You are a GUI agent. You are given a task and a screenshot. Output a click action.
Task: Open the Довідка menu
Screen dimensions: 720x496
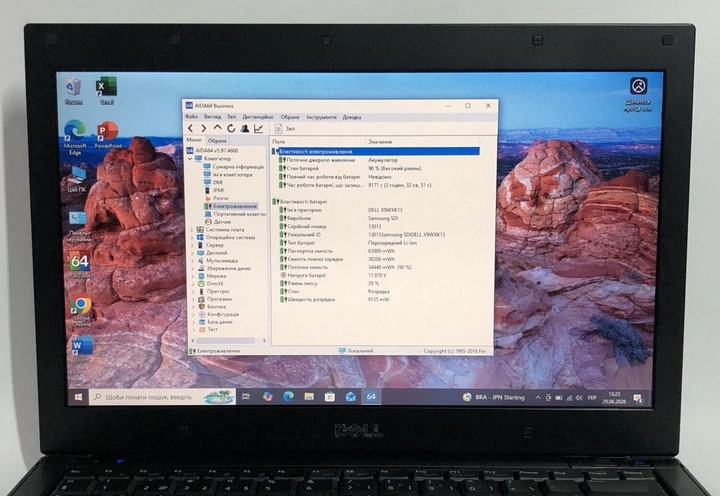pos(352,117)
